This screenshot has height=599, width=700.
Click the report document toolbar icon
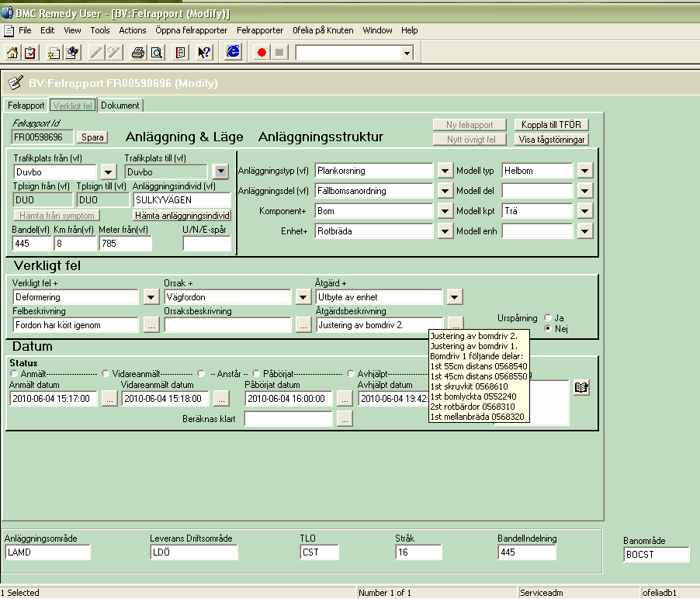[x=180, y=53]
